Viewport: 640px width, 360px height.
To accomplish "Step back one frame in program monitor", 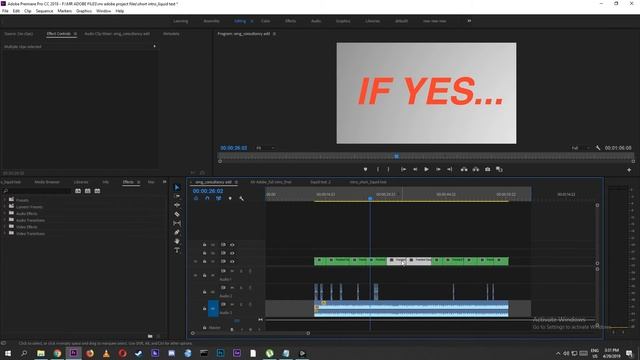I will [415, 169].
